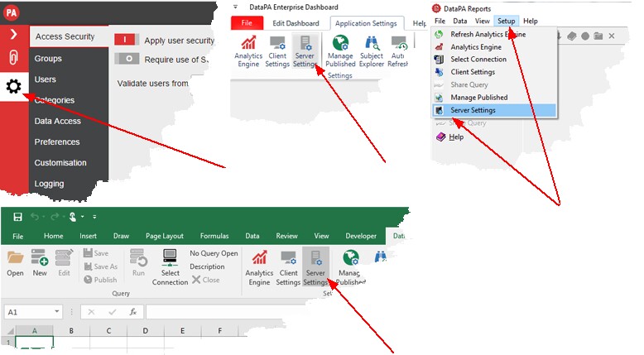Open Customize Quick Access Toolbar dropdown in Excel
Viewport: 644px width, 355px height.
(x=94, y=217)
